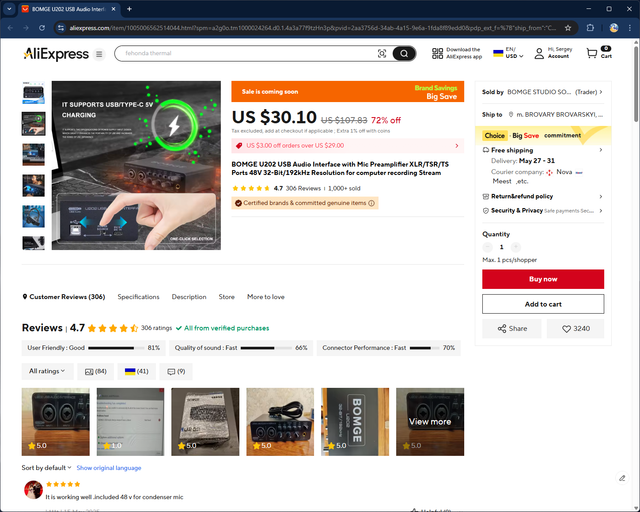Screen dimensions: 640x512
Task: Click site information icon in address bar
Action: coord(61,28)
